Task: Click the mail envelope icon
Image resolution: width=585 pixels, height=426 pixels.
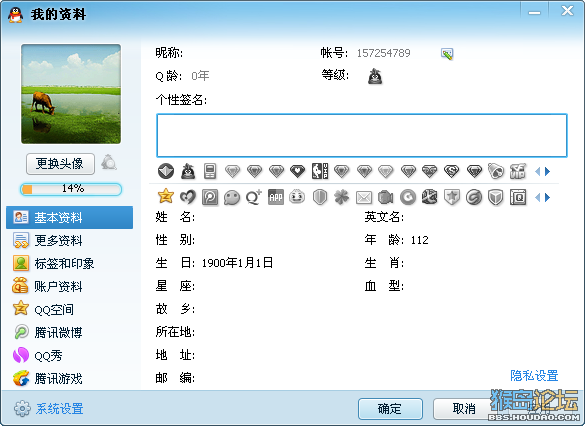Action: click(x=364, y=198)
